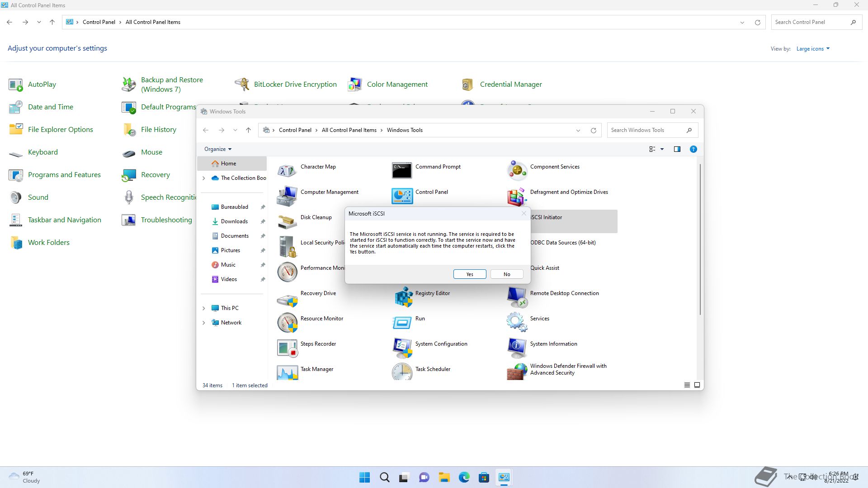The width and height of the screenshot is (868, 488).
Task: Open Resource Monitor icon
Action: pyautogui.click(x=287, y=323)
